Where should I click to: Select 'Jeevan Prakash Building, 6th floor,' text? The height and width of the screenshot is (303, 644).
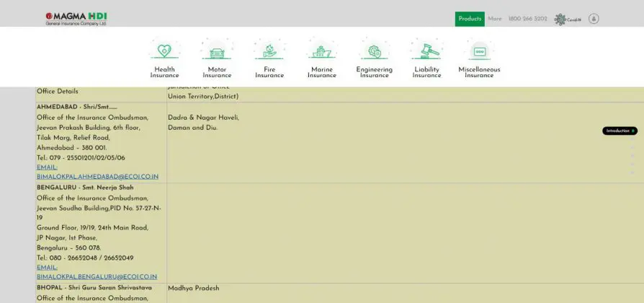click(89, 128)
